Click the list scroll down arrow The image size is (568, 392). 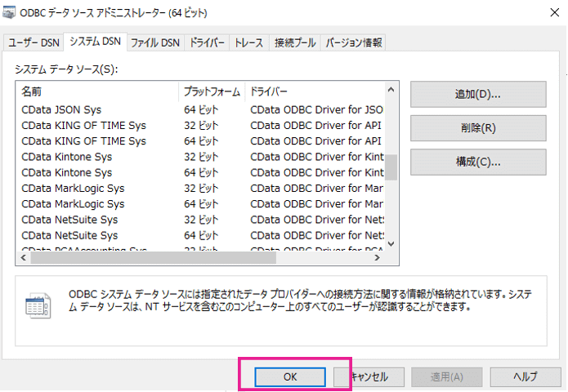pos(391,244)
